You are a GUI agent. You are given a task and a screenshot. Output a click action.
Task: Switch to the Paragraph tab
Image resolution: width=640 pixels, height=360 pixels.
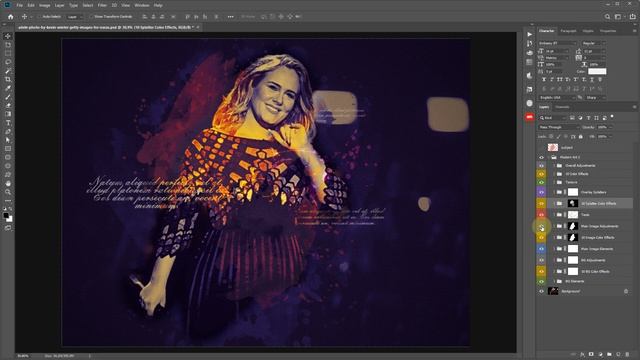(x=568, y=31)
